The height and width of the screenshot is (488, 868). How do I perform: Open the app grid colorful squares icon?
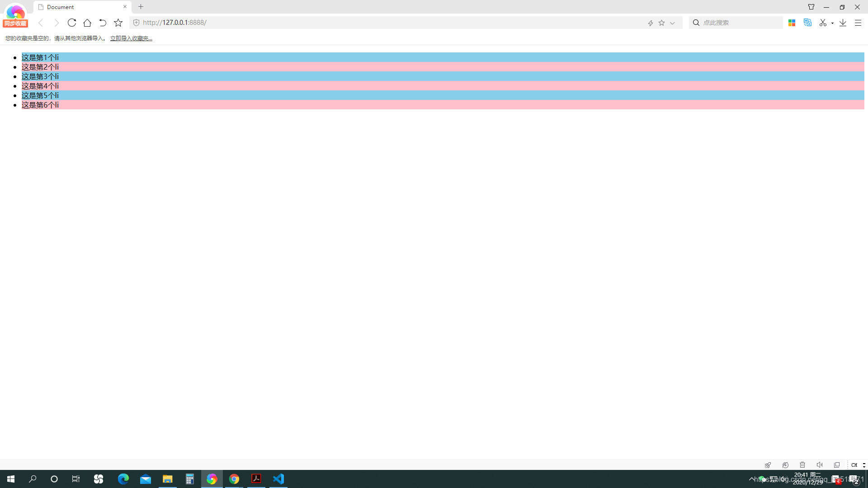coord(792,23)
